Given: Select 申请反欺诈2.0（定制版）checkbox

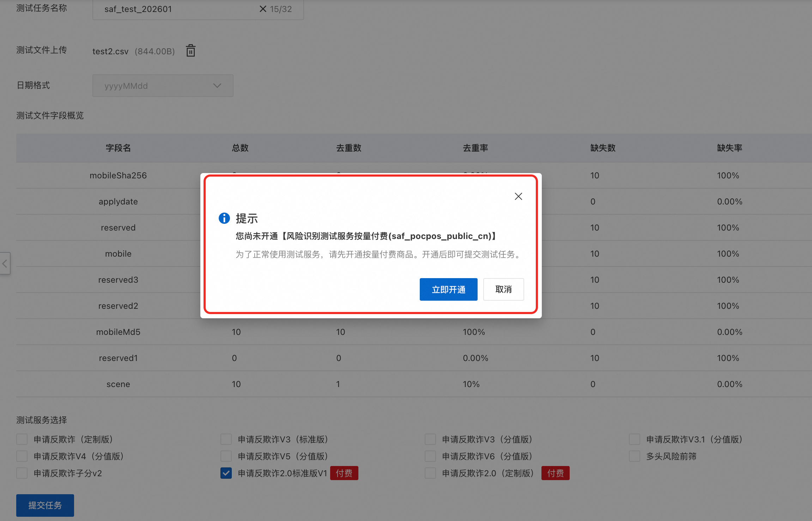Looking at the screenshot, I should click(x=430, y=473).
